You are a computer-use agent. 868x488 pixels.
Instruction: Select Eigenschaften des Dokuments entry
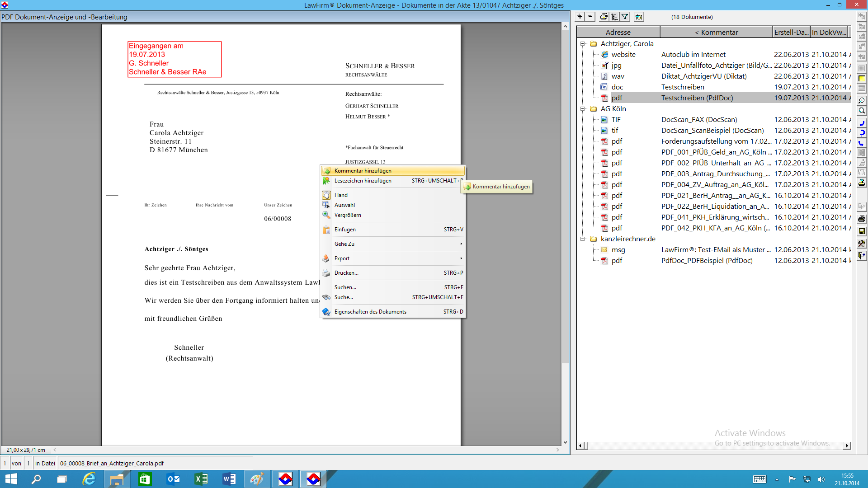coord(370,312)
